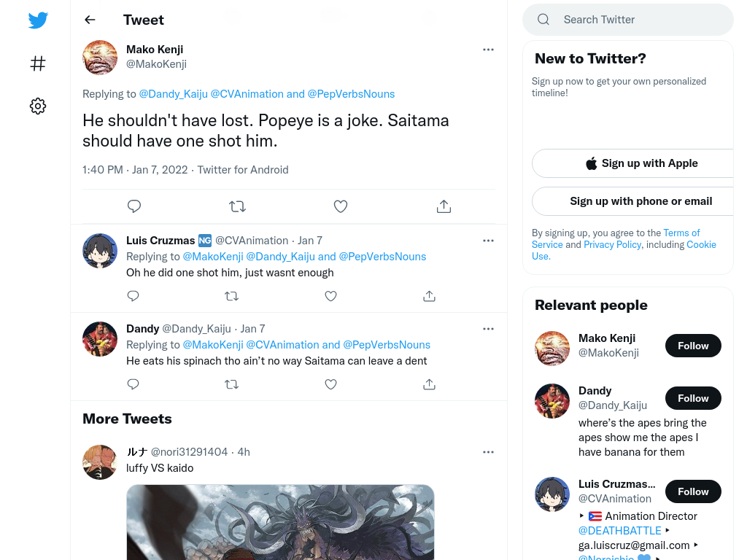Open Settings gear in sidebar
747x560 pixels.
tap(38, 106)
